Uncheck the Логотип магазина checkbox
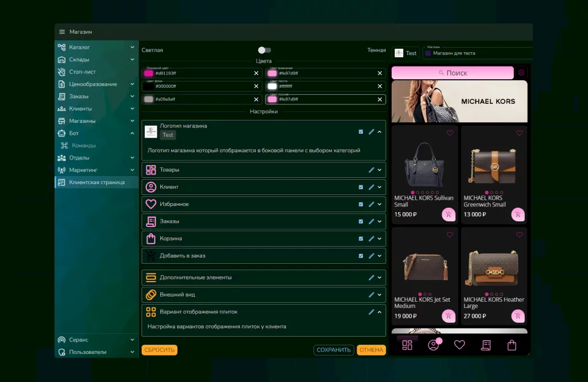Screen dimensions: 588x382 (x=361, y=132)
